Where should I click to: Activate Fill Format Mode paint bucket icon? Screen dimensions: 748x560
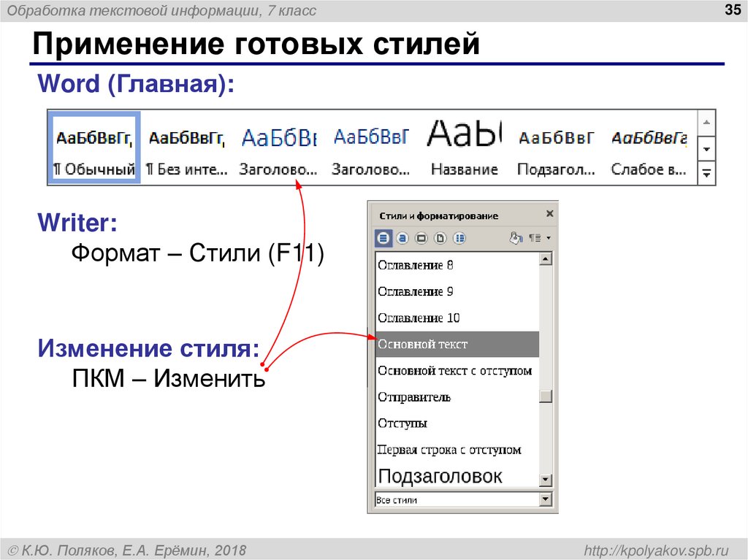click(x=516, y=237)
